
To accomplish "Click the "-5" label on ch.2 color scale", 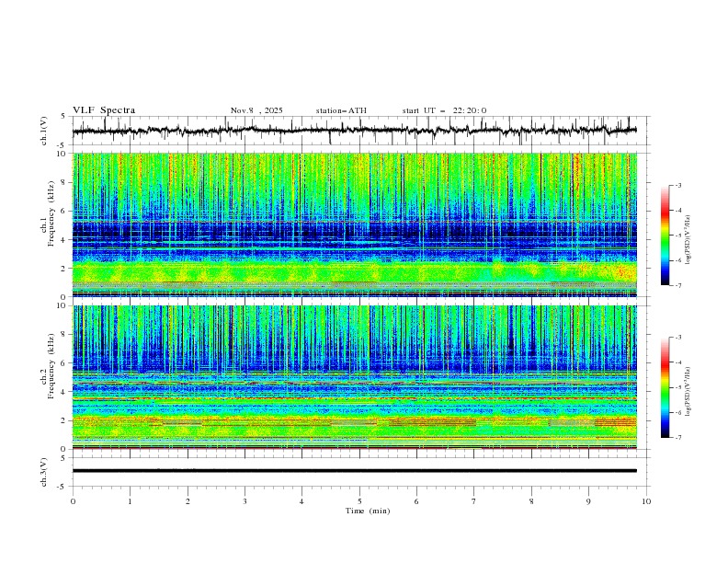I will pos(677,387).
